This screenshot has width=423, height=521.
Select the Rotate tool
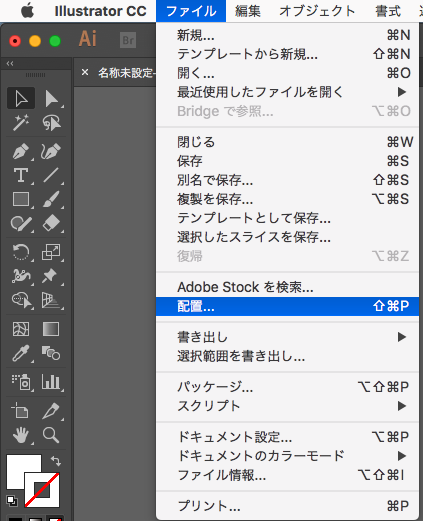point(21,252)
